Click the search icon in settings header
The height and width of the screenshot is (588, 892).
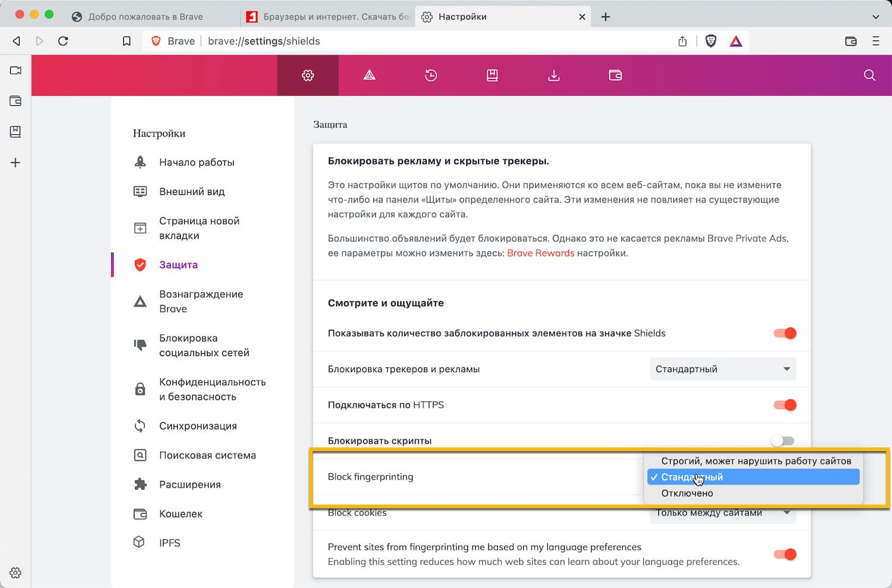869,76
